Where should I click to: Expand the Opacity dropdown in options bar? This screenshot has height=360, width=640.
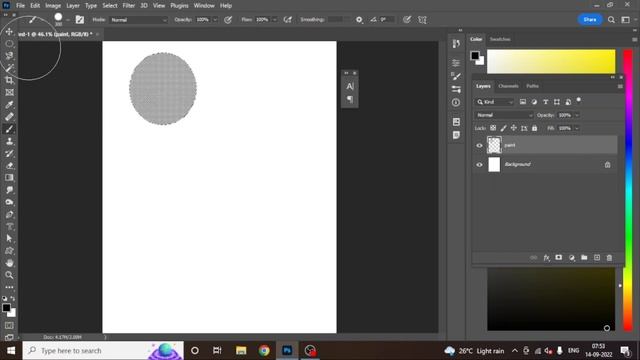point(215,20)
